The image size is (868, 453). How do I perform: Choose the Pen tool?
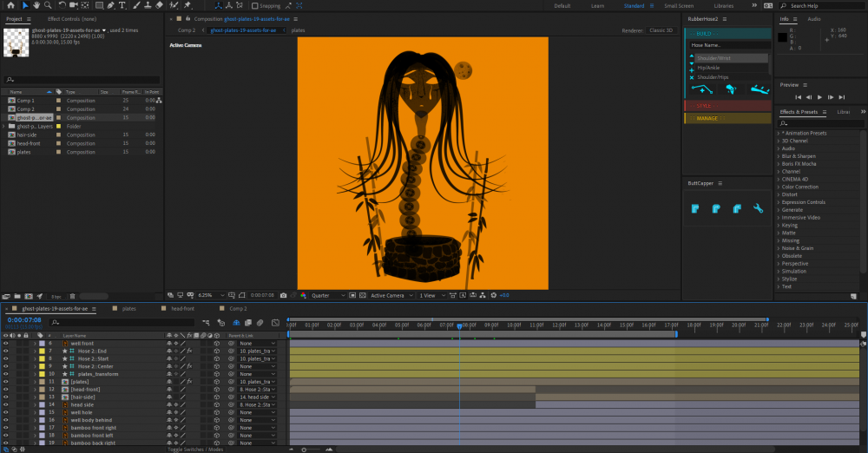pyautogui.click(x=109, y=5)
